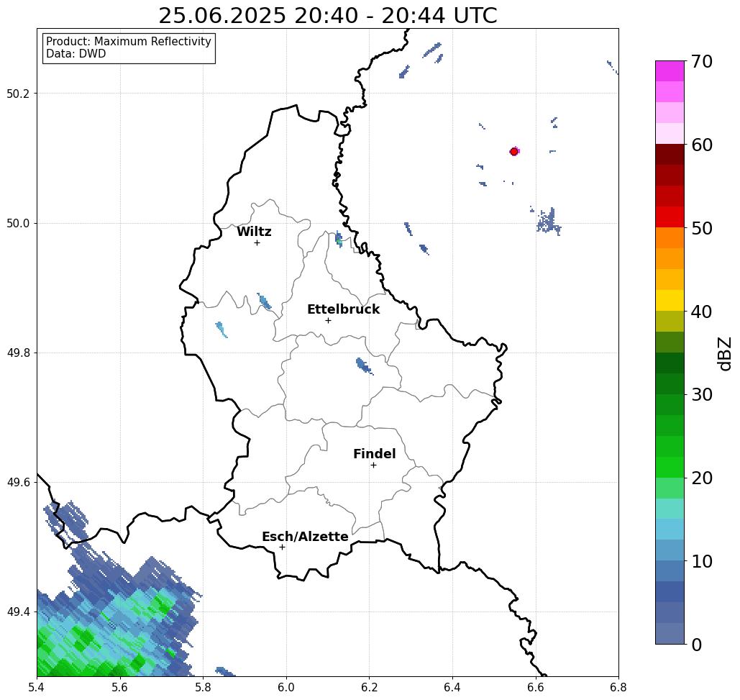Click the Wiltz plus marker
This screenshot has height=700, width=740.
click(257, 243)
